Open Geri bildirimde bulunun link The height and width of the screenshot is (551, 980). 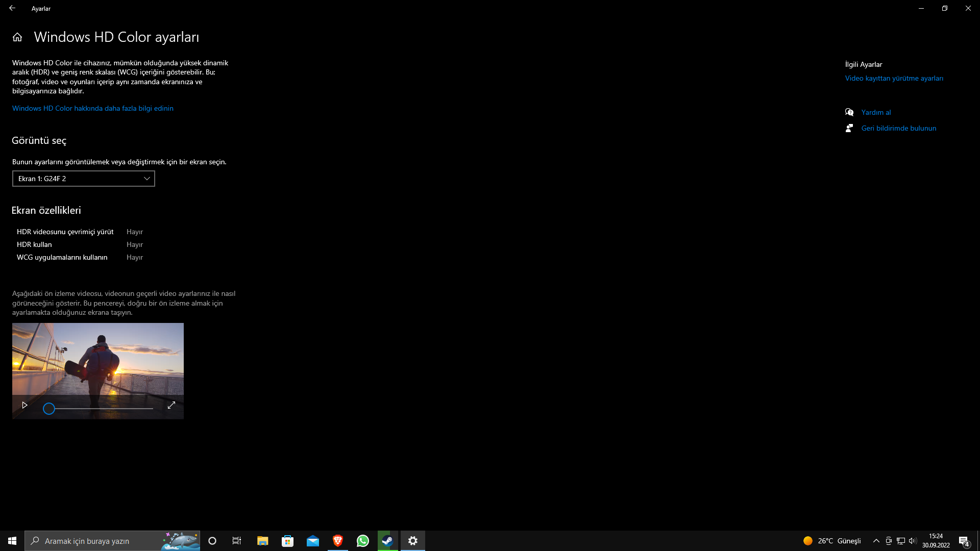click(899, 128)
